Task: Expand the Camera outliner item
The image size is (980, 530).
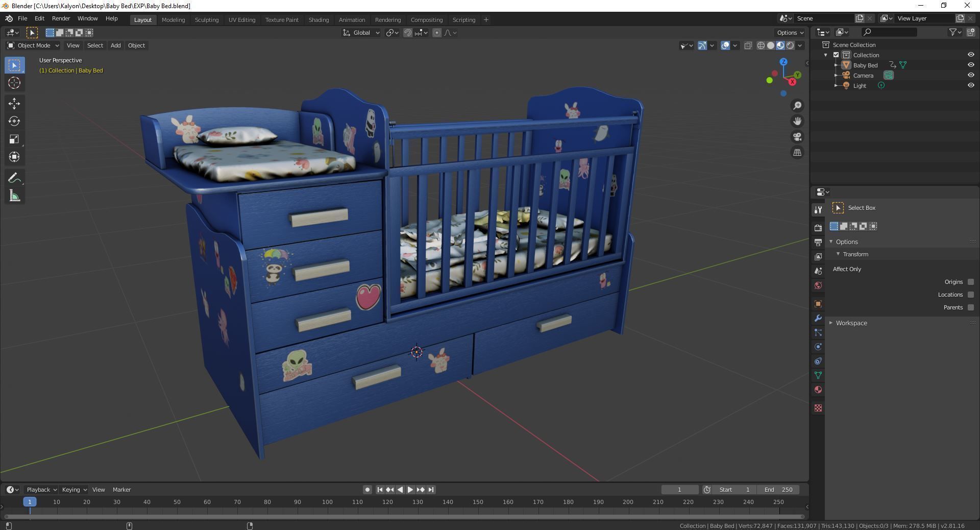Action: coord(836,76)
